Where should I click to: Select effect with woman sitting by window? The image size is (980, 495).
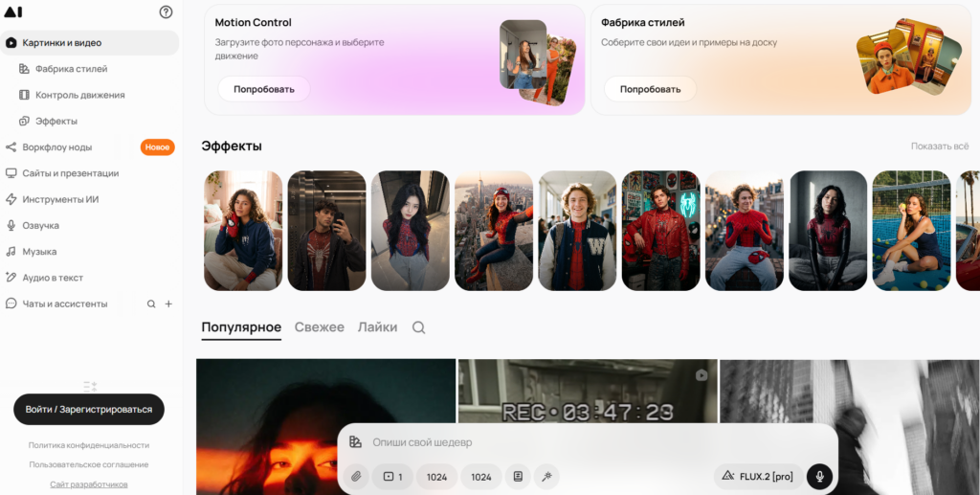[828, 231]
